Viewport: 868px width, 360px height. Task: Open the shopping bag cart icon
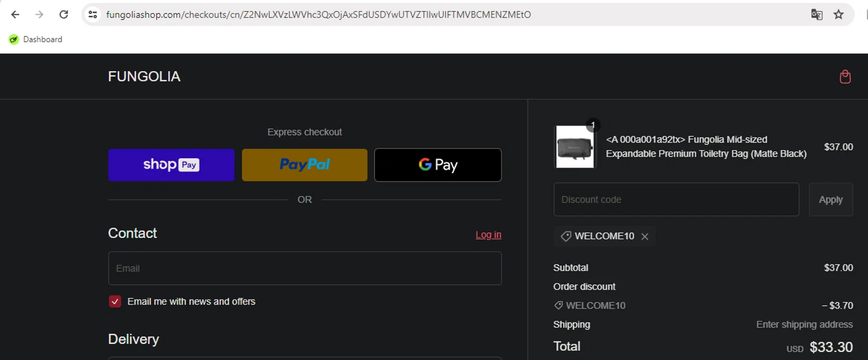[845, 77]
